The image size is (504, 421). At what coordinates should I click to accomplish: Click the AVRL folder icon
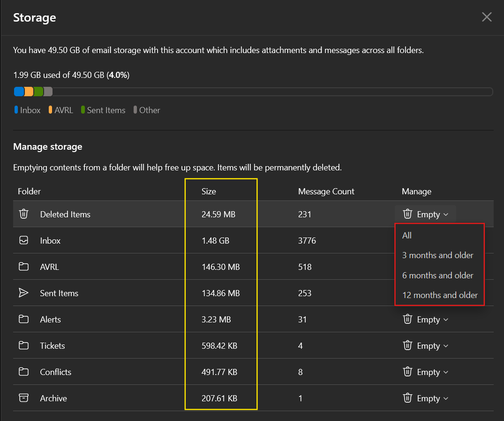pos(23,267)
